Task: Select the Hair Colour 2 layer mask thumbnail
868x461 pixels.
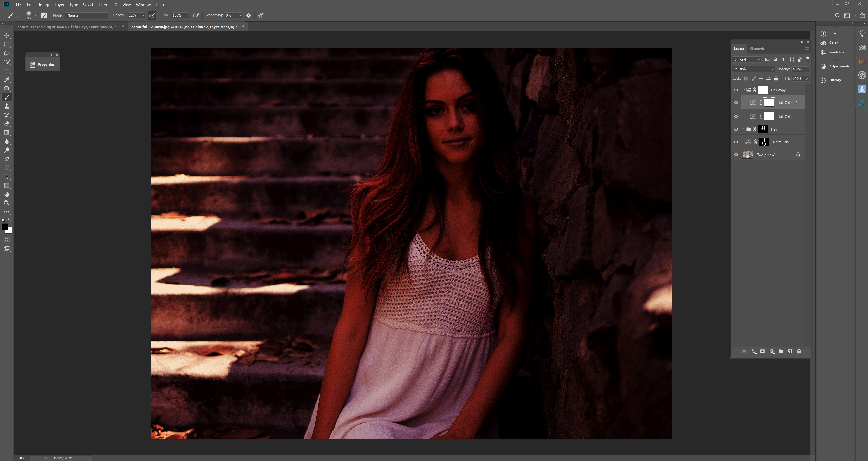Action: click(769, 102)
